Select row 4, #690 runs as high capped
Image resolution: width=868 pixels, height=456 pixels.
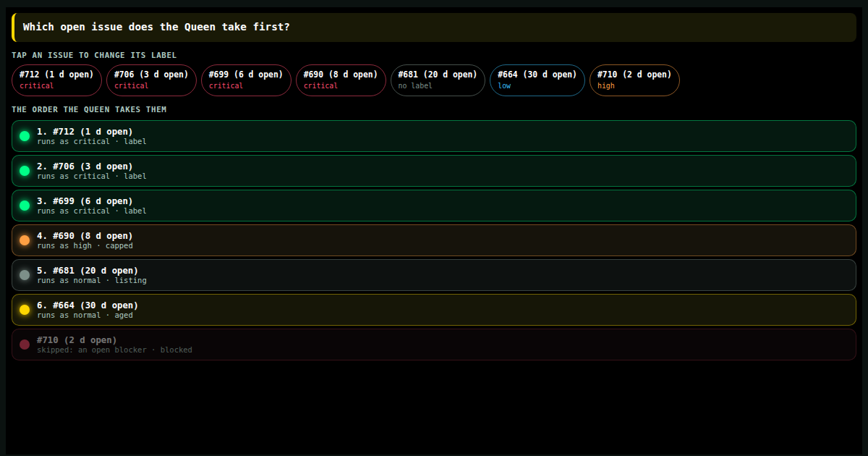(x=434, y=240)
